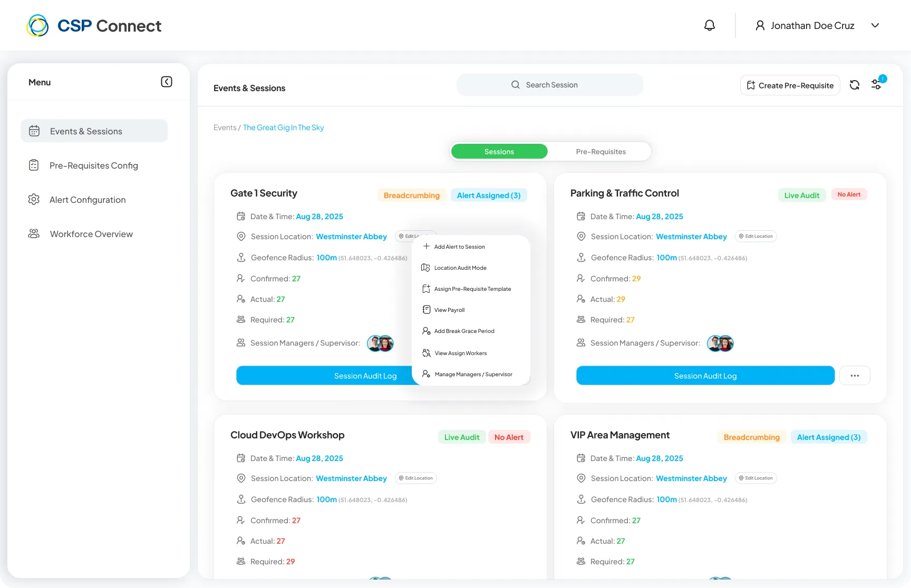
Task: Open Session Audit Log for Gate 1 Security
Action: pos(324,376)
